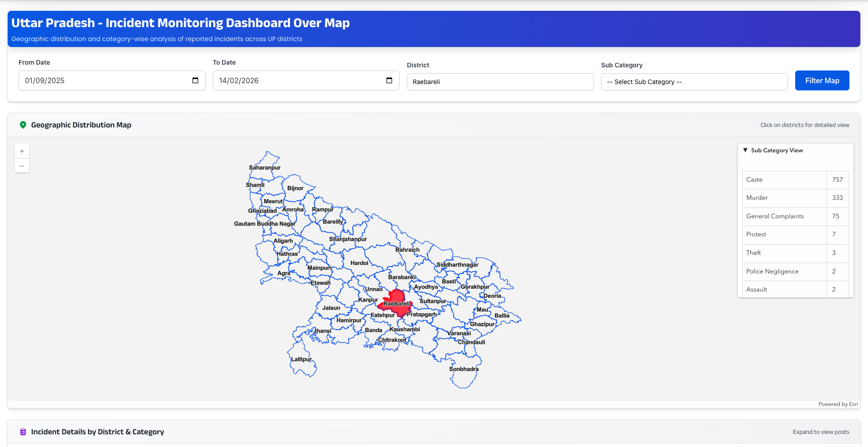Collapse the Sub Category View panel
The image size is (868, 447).
point(745,151)
